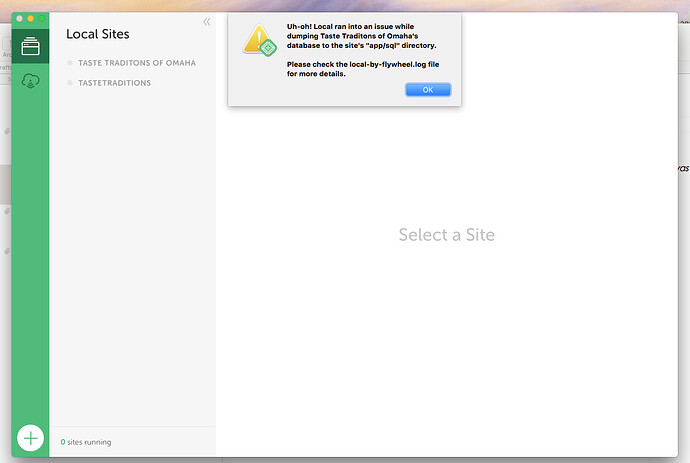Select Taste Traditons of Omaha site
The width and height of the screenshot is (690, 463).
(137, 63)
